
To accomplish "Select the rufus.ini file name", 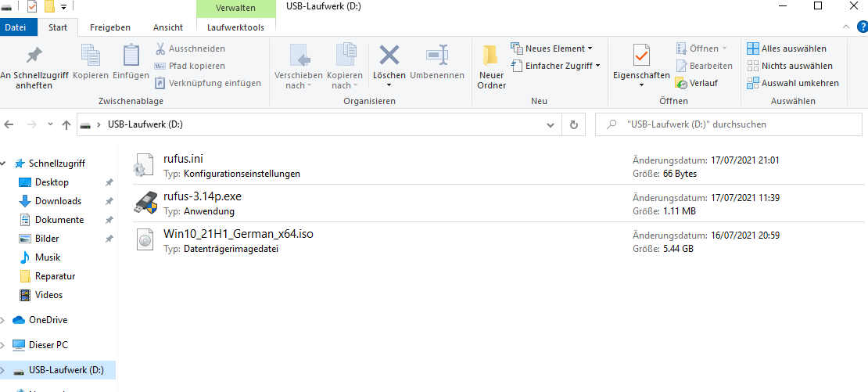I will point(183,160).
